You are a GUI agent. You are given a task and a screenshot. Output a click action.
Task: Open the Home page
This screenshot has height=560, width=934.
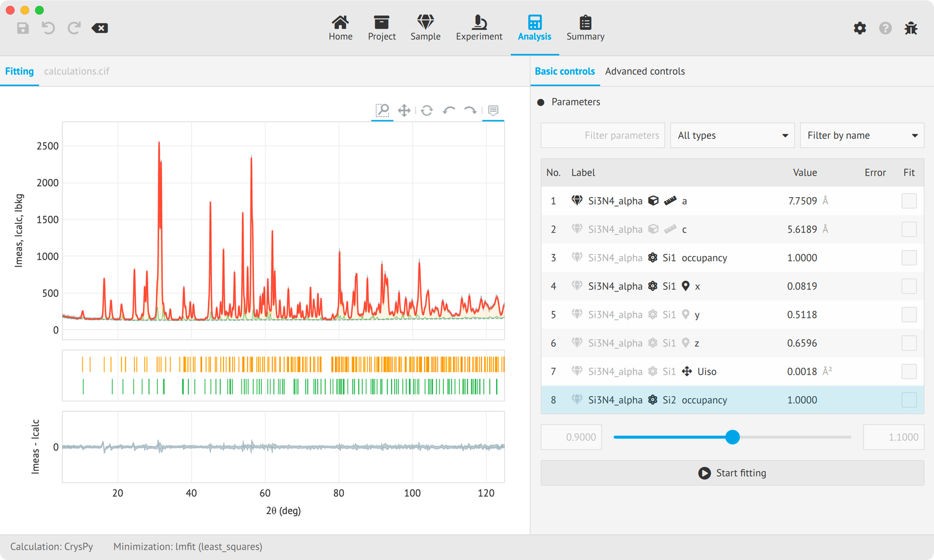tap(340, 28)
